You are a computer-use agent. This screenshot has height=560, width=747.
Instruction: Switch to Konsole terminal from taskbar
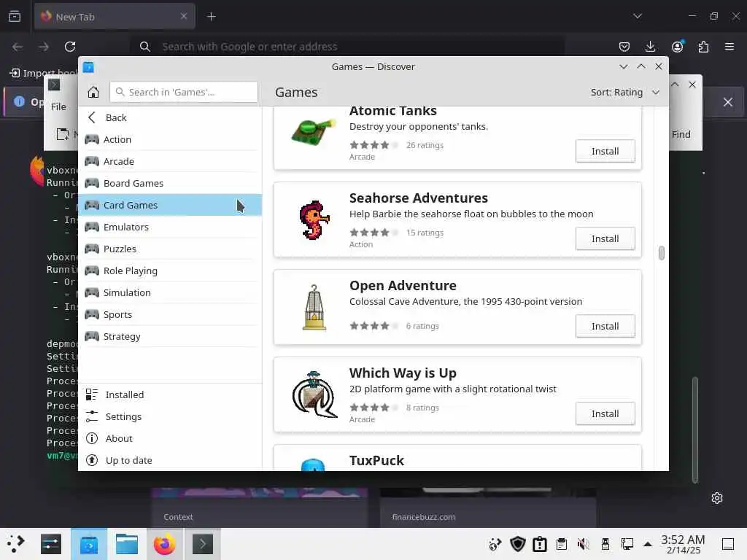point(203,544)
